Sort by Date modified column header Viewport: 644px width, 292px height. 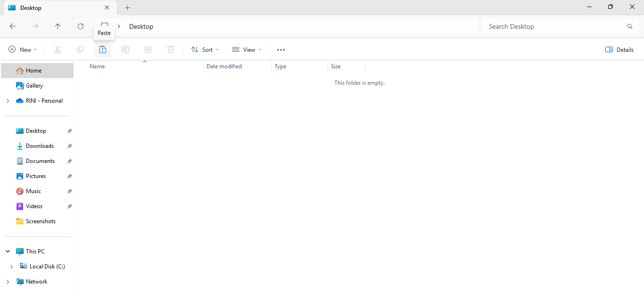tap(224, 66)
